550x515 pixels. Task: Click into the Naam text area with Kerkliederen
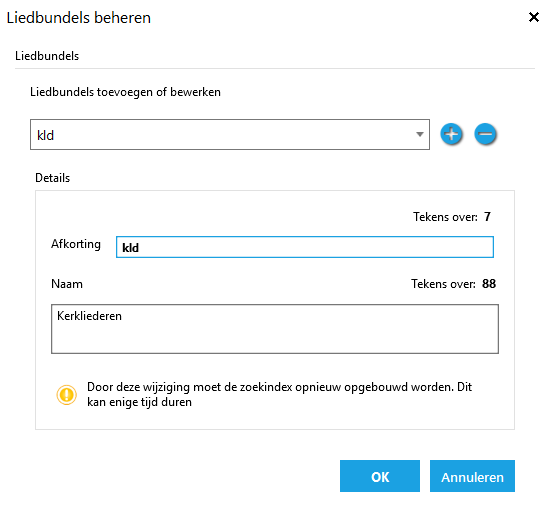coord(275,329)
